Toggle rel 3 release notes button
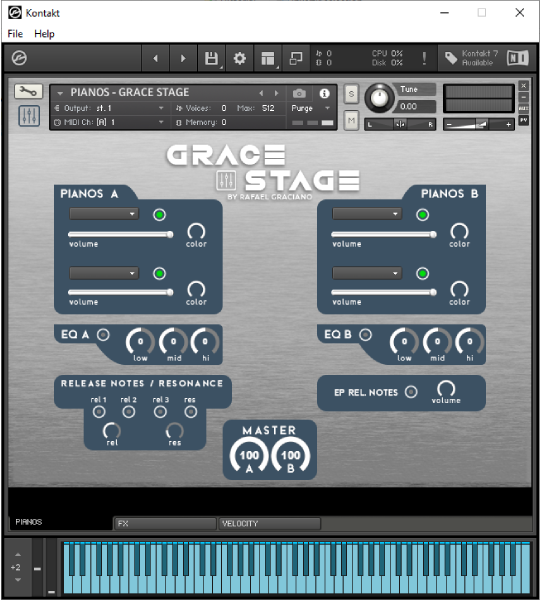540x600 pixels. [x=160, y=412]
